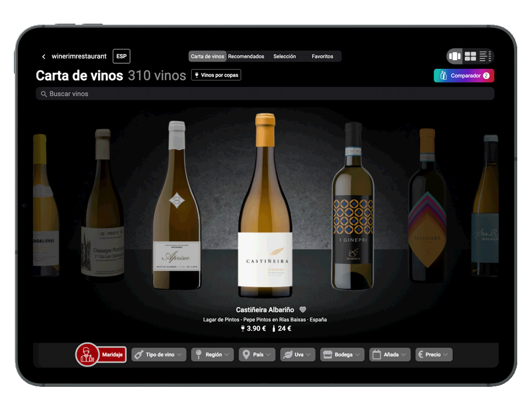Switch language using the ESP button
532x409 pixels.
(x=122, y=56)
